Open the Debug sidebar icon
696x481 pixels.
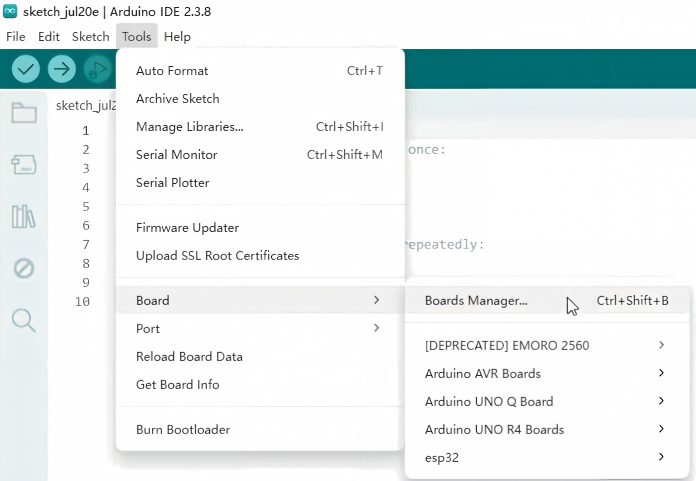pyautogui.click(x=24, y=268)
